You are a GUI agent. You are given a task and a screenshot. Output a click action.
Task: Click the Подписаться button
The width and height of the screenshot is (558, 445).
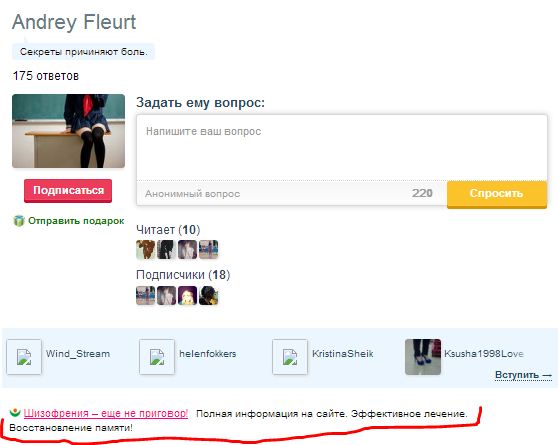pyautogui.click(x=68, y=191)
